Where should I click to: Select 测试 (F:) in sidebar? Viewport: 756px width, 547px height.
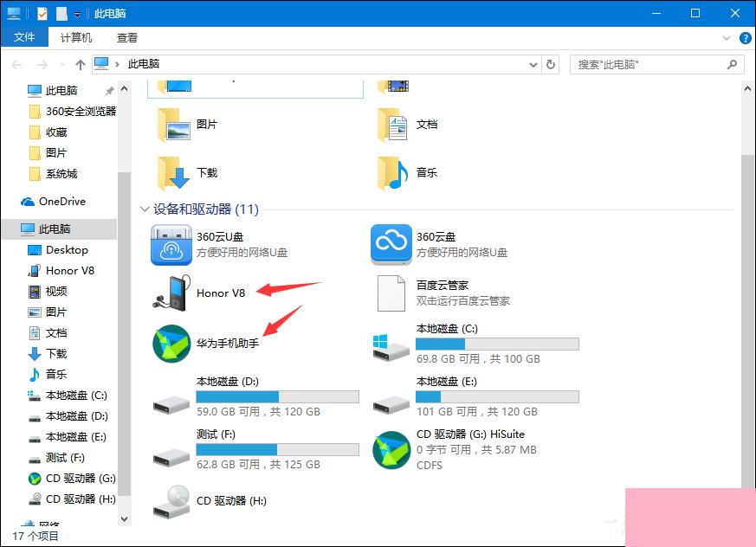(56, 458)
